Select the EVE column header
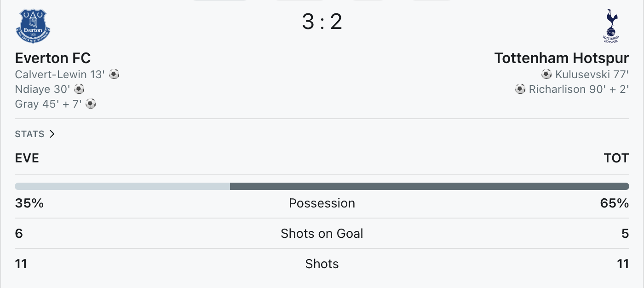The image size is (644, 288). (27, 158)
